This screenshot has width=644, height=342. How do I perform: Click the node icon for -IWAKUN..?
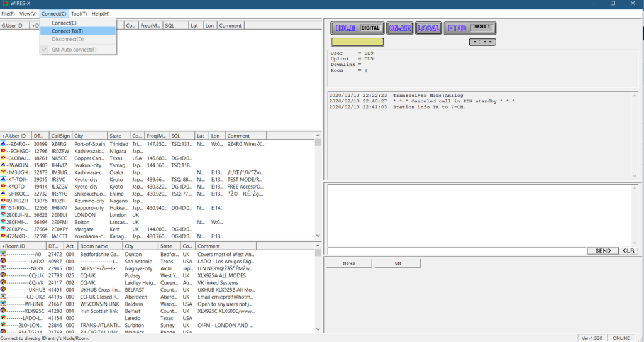[3, 165]
